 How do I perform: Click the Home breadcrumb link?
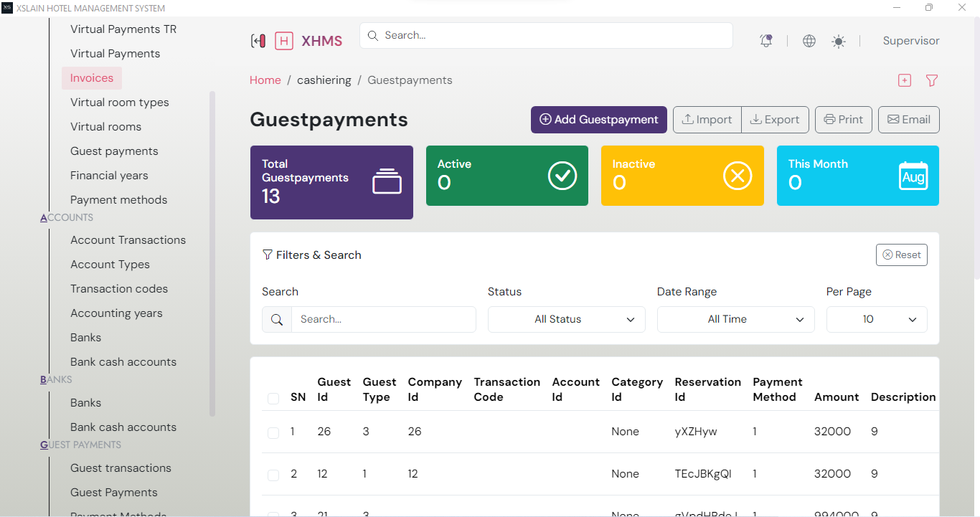coord(265,80)
